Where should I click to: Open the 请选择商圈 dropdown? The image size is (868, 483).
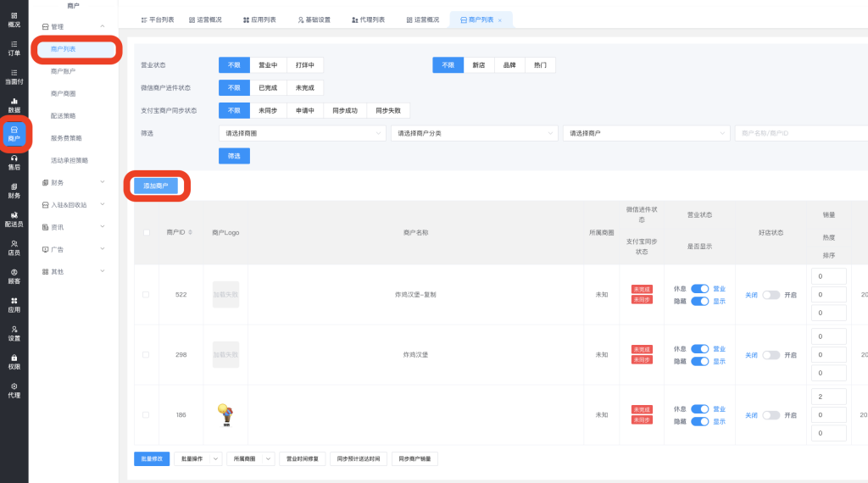click(302, 133)
